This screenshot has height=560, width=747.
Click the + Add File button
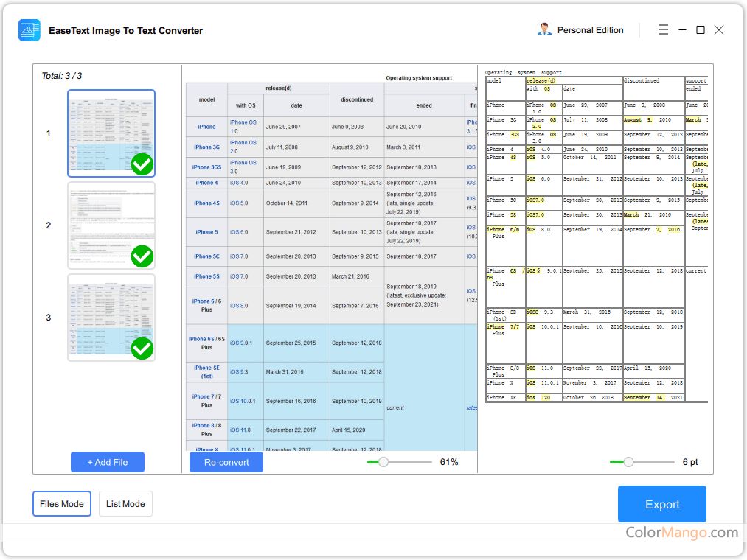click(x=108, y=462)
